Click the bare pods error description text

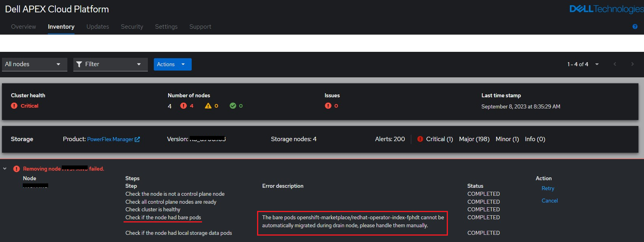tap(353, 221)
